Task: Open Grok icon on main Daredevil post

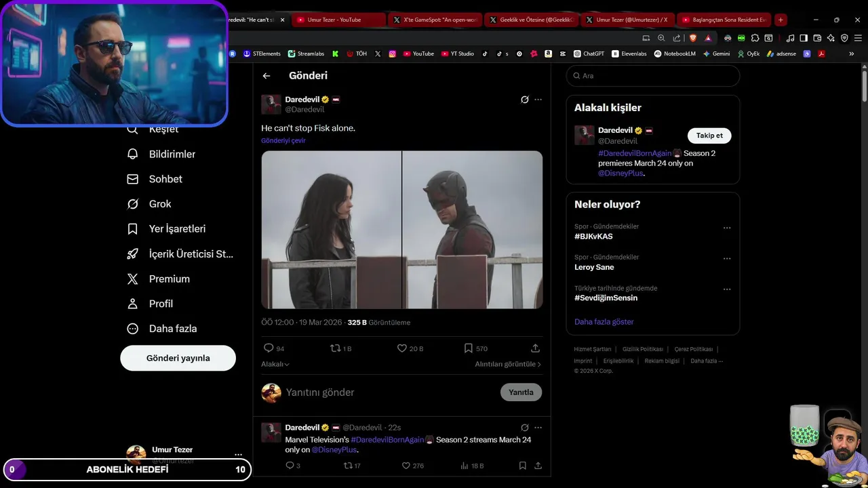Action: 524,100
